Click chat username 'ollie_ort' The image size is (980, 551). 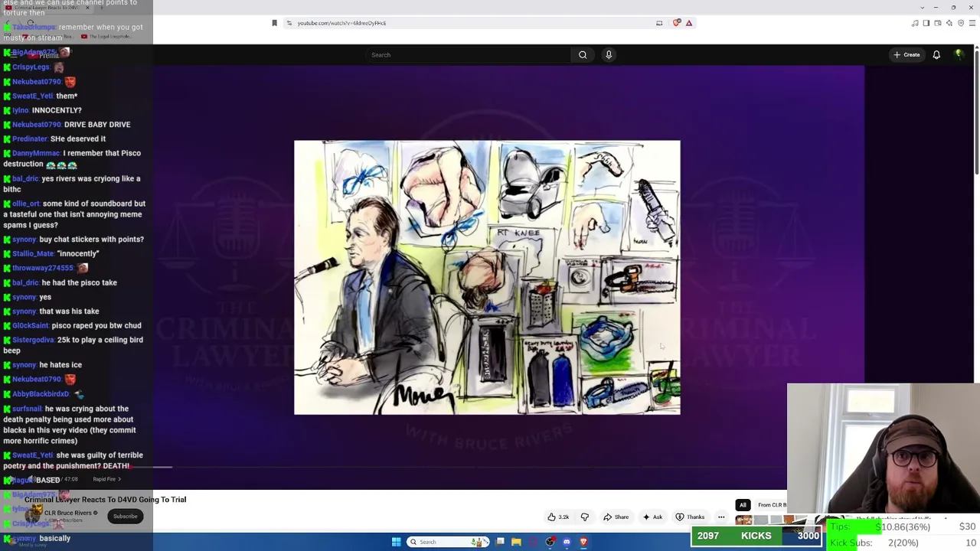coord(26,204)
